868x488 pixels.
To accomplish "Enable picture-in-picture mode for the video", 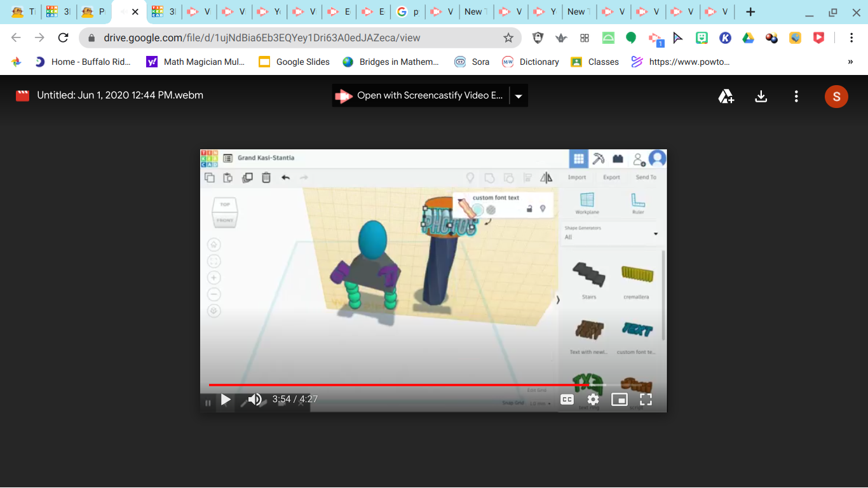I will (620, 400).
